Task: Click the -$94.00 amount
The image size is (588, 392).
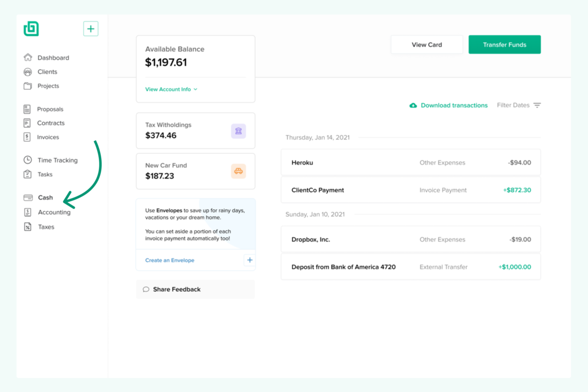Action: click(x=519, y=163)
